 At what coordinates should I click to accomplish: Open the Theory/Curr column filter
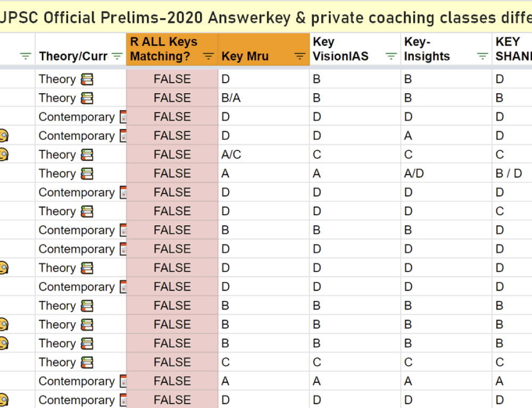[117, 56]
